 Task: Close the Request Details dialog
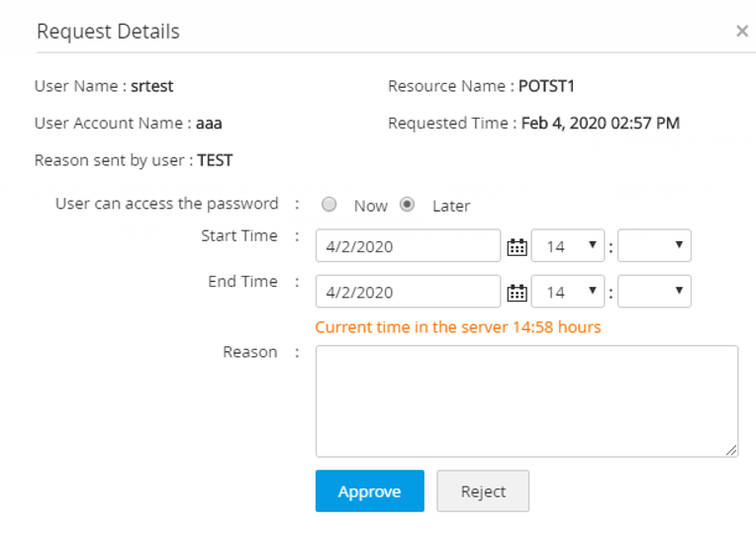741,32
